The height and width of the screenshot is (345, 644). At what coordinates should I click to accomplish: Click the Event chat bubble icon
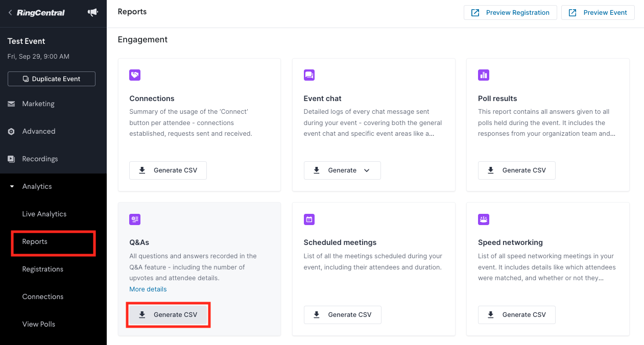[x=309, y=75]
